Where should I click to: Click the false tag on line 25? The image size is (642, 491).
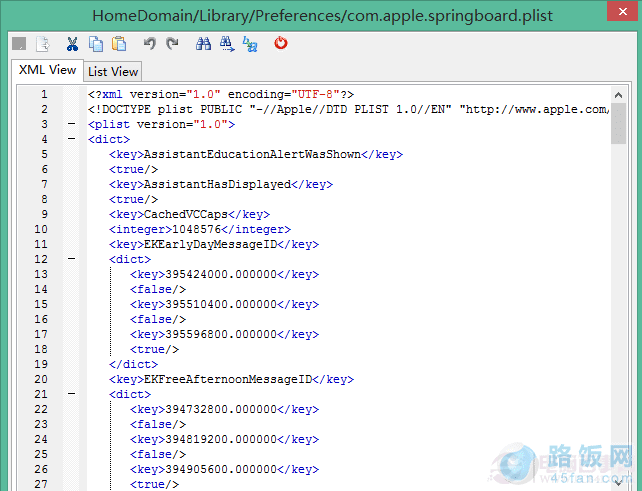click(158, 454)
